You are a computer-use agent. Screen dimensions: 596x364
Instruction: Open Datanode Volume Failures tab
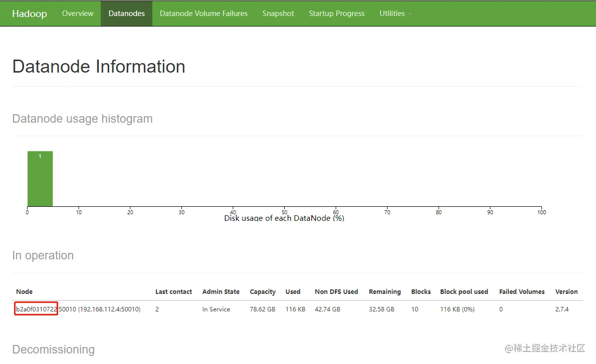pyautogui.click(x=204, y=14)
